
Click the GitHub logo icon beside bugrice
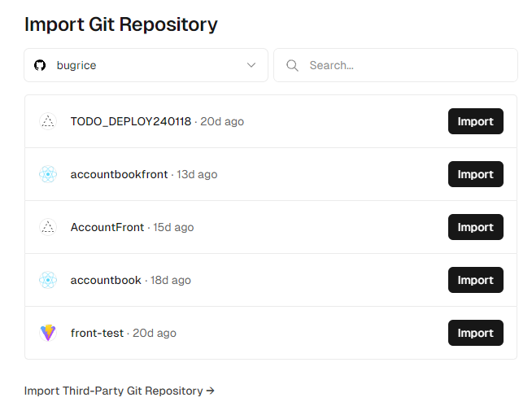click(40, 65)
